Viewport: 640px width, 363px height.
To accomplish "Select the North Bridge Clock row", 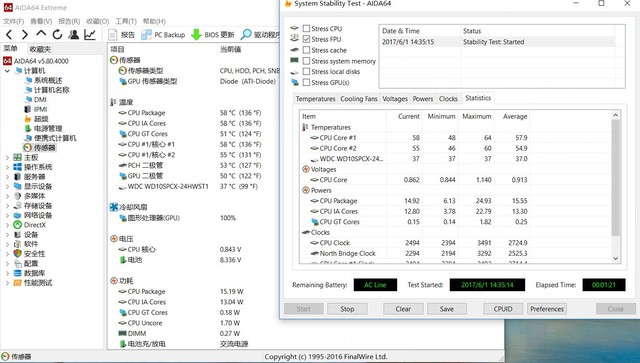I will [x=414, y=253].
